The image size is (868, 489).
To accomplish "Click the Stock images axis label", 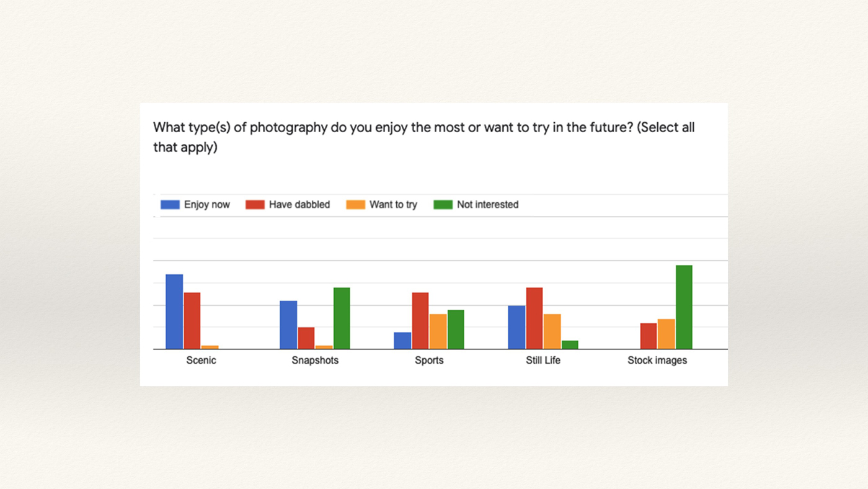I will 657,361.
